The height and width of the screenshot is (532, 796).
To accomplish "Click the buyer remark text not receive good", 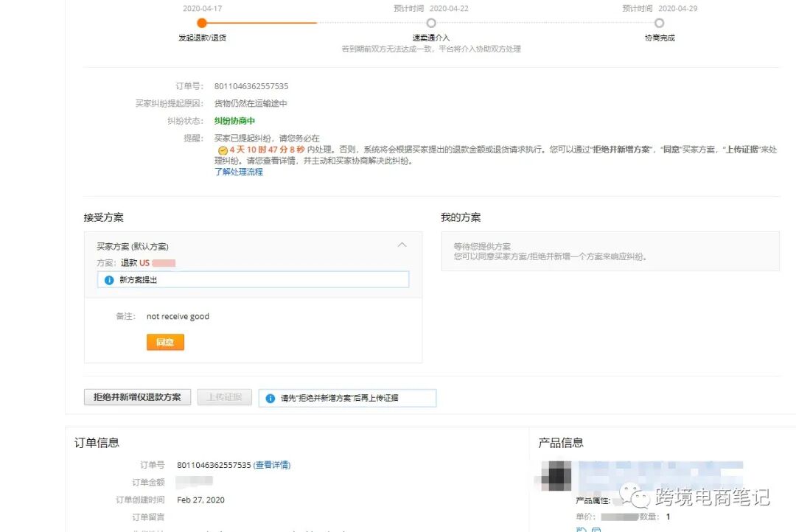I will 178,315.
